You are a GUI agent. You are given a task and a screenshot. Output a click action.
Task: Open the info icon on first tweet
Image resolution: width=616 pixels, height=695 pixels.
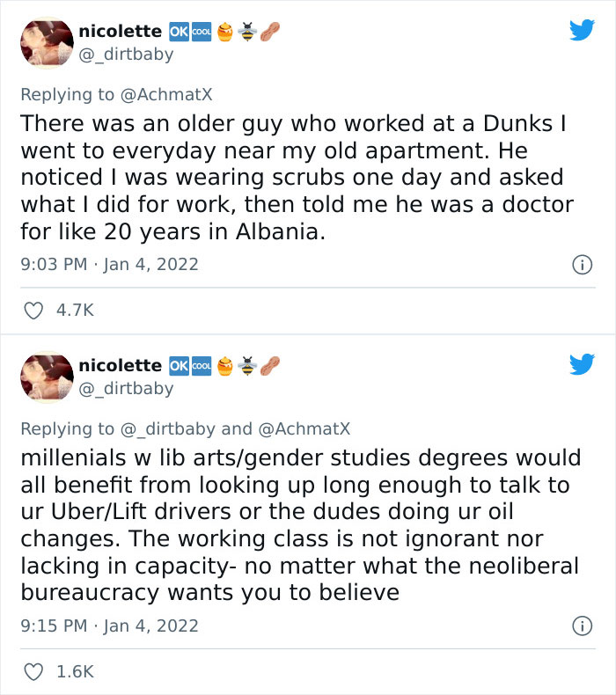582,265
